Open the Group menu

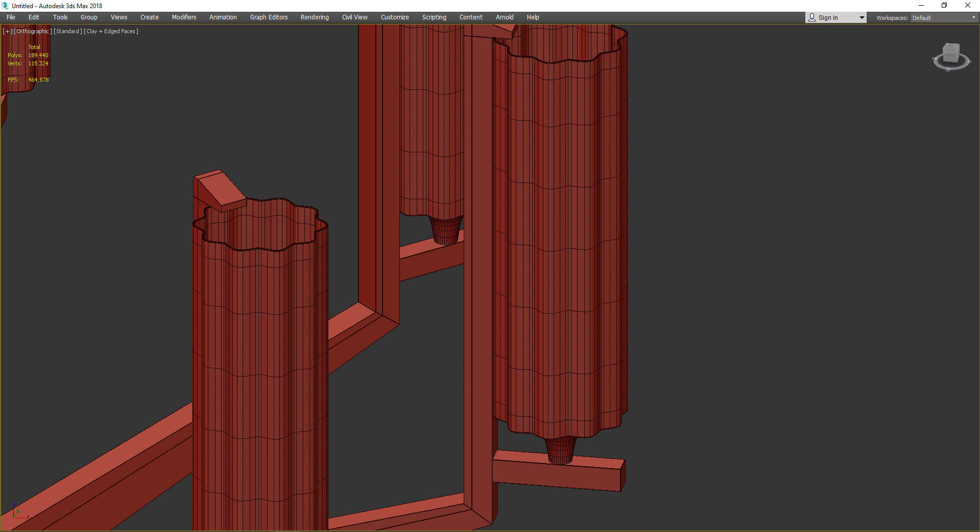coord(89,17)
